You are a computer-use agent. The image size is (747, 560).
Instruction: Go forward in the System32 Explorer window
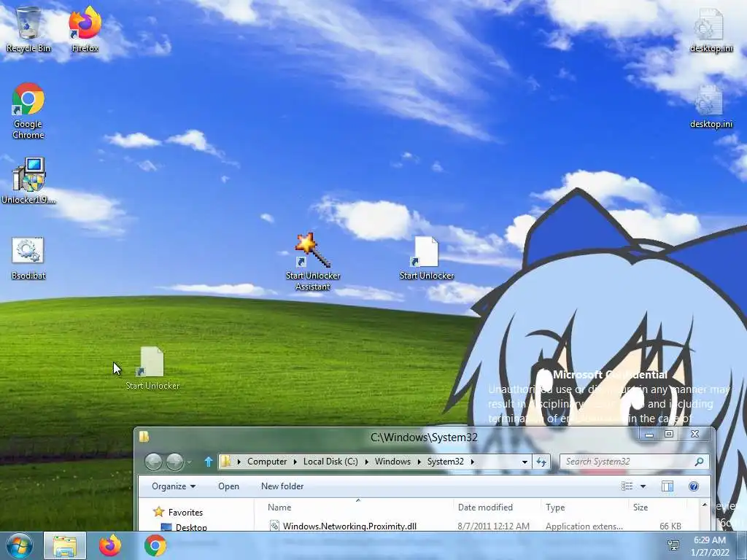point(174,462)
